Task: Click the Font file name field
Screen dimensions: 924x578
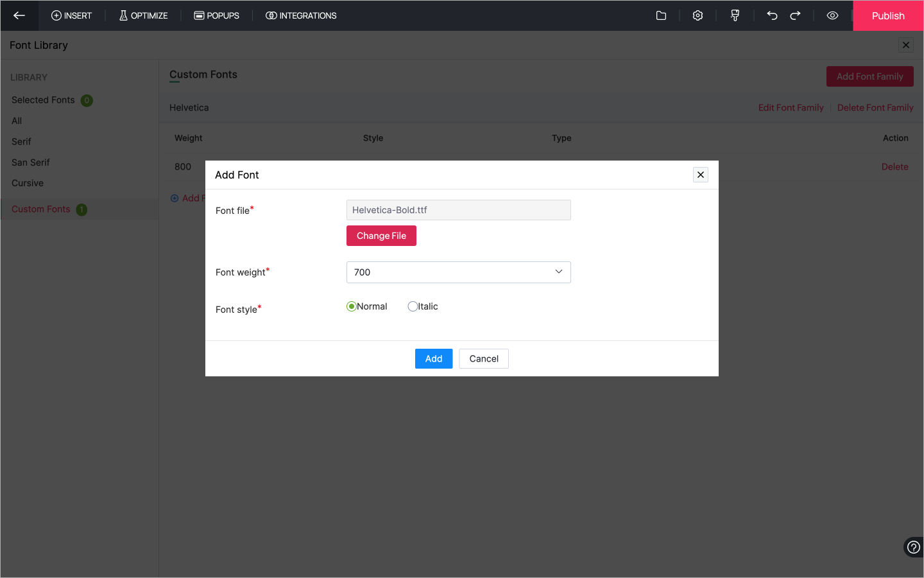Action: [x=459, y=210]
